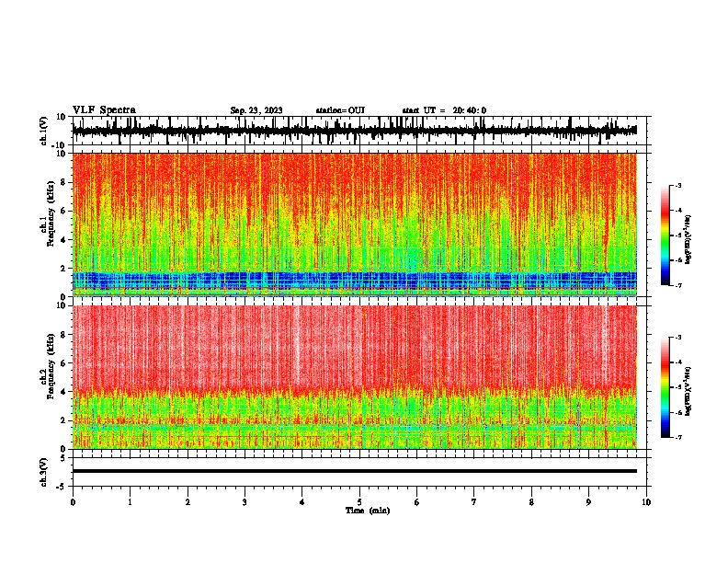728x563 pixels.
Task: Click the "-3" label on ch.1 colorbar
Action: coord(678,186)
